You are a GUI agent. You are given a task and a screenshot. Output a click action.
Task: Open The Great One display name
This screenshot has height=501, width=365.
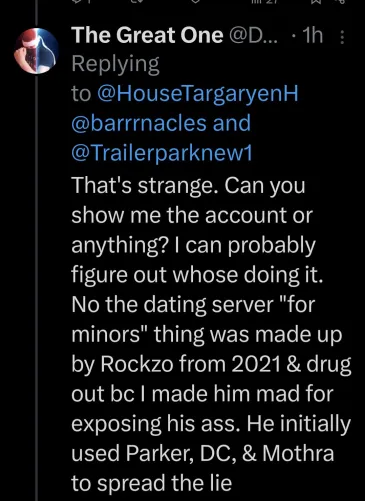click(147, 35)
